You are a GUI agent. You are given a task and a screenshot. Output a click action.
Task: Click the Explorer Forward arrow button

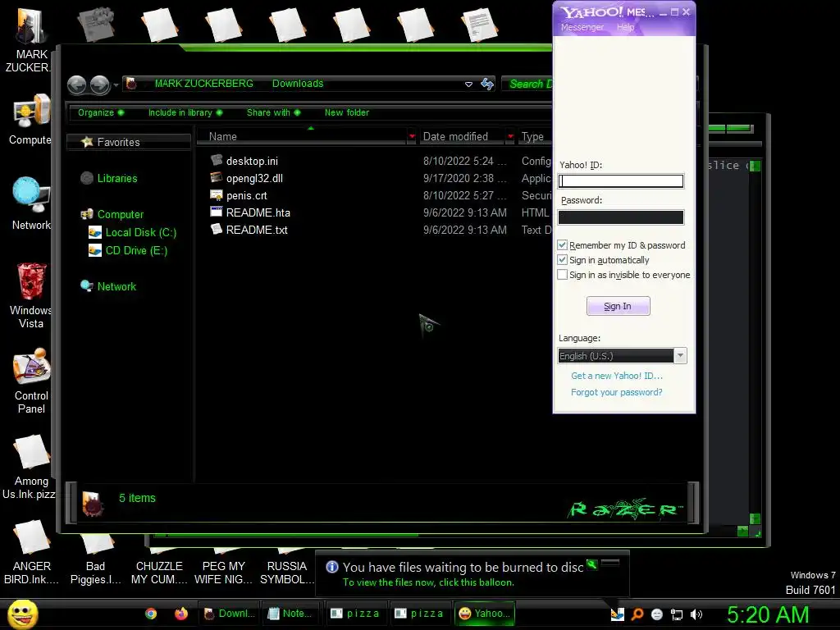point(99,84)
